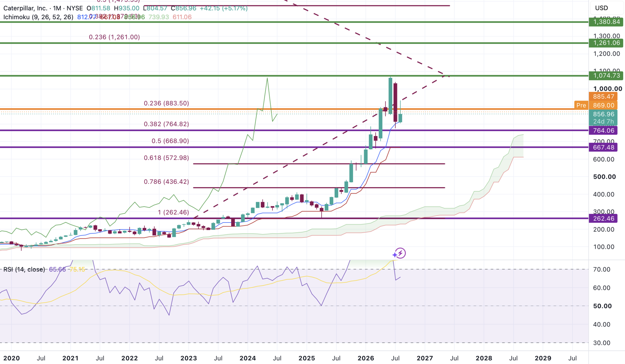Click the close value C856.96

tap(183, 8)
